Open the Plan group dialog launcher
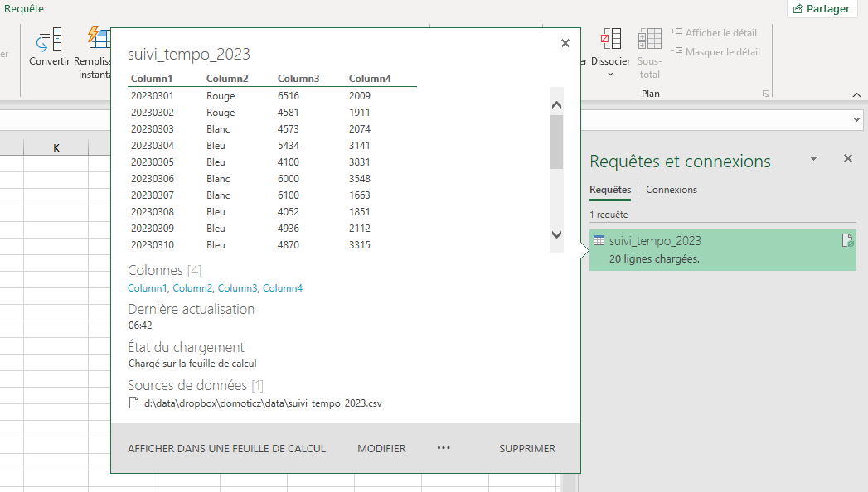Viewport: 868px width, 492px height. [765, 94]
